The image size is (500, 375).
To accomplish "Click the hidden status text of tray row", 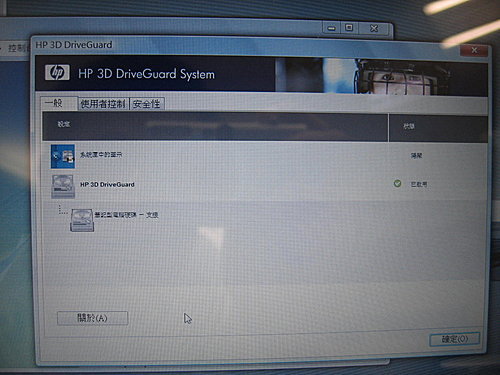I will coord(417,156).
